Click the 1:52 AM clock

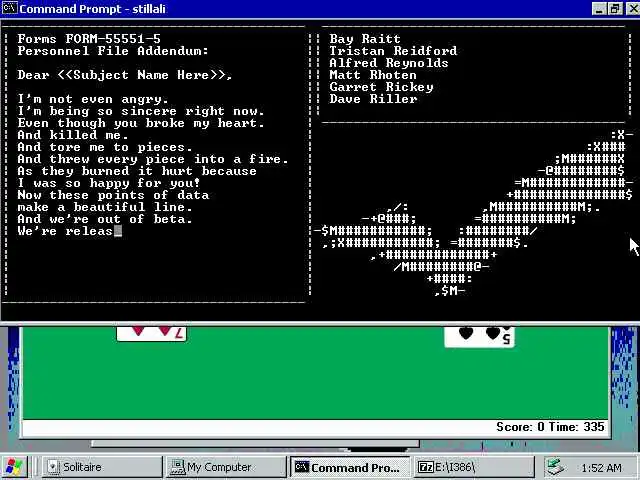601,468
